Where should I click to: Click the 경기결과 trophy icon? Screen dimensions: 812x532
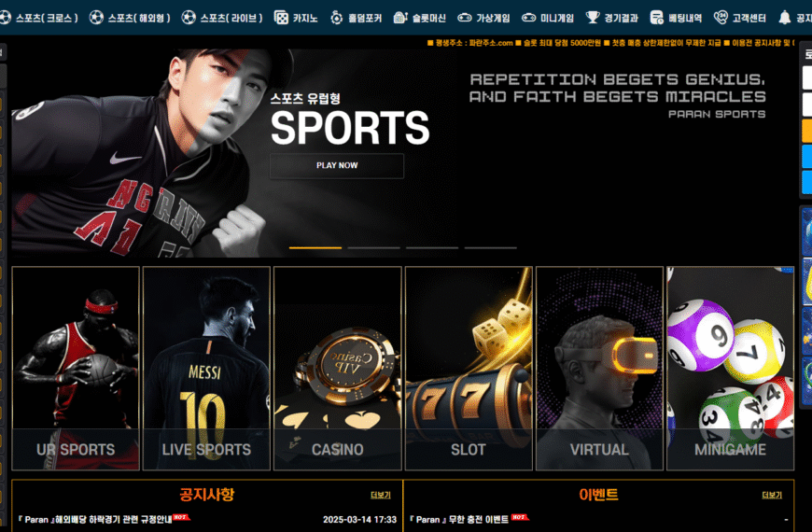click(x=593, y=18)
